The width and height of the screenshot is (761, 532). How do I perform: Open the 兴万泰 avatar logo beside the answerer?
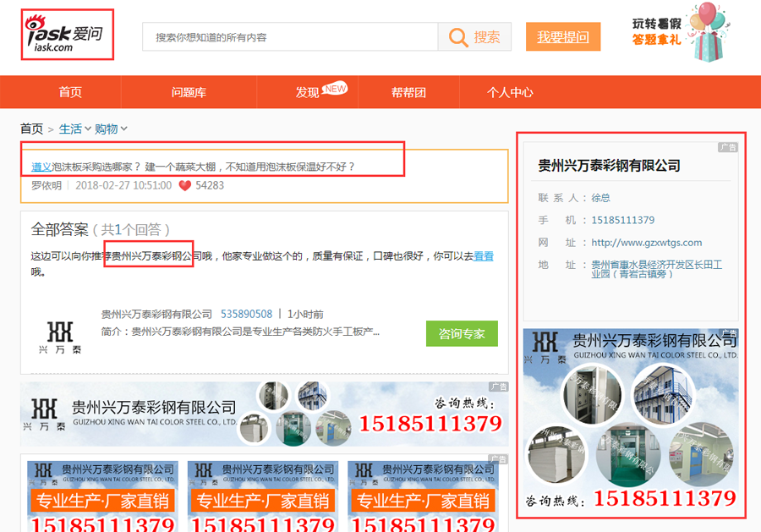pos(60,337)
